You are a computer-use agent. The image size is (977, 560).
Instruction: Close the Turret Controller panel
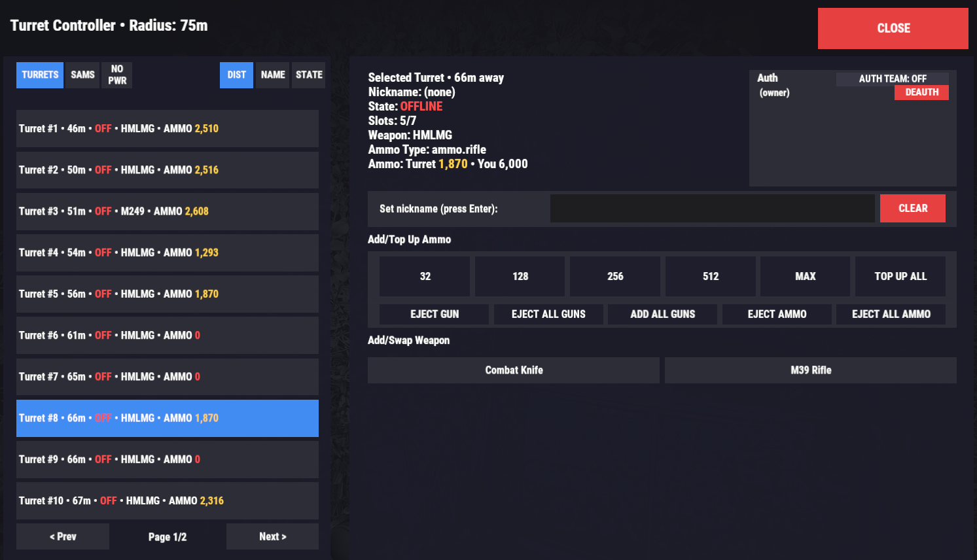[893, 29]
